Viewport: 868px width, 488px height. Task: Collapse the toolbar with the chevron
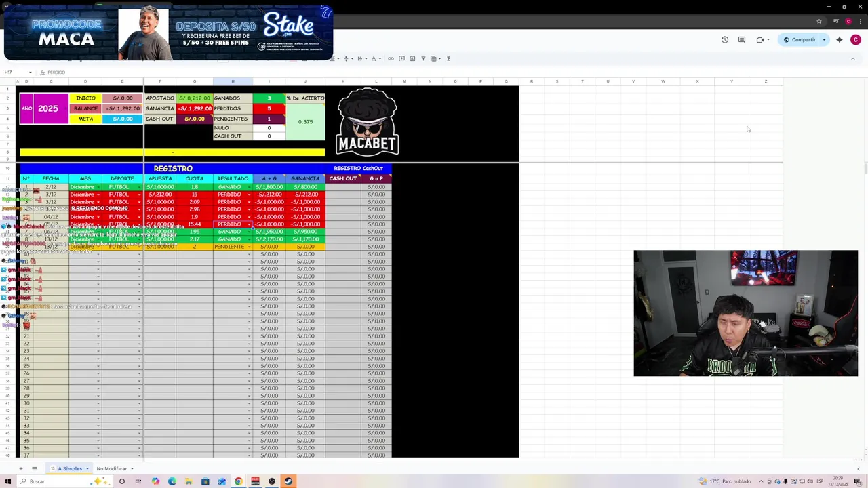(852, 59)
